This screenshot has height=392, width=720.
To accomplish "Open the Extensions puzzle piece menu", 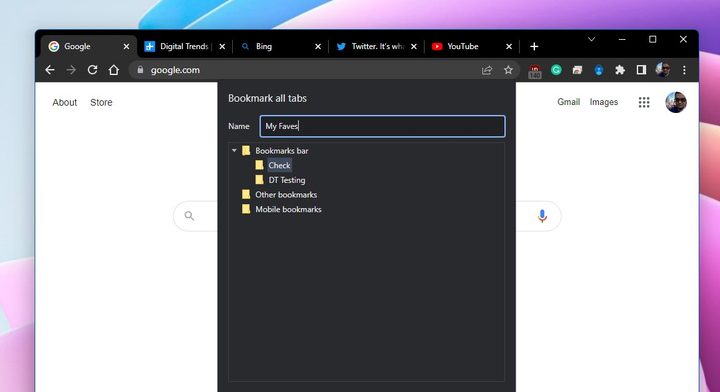I will [620, 70].
